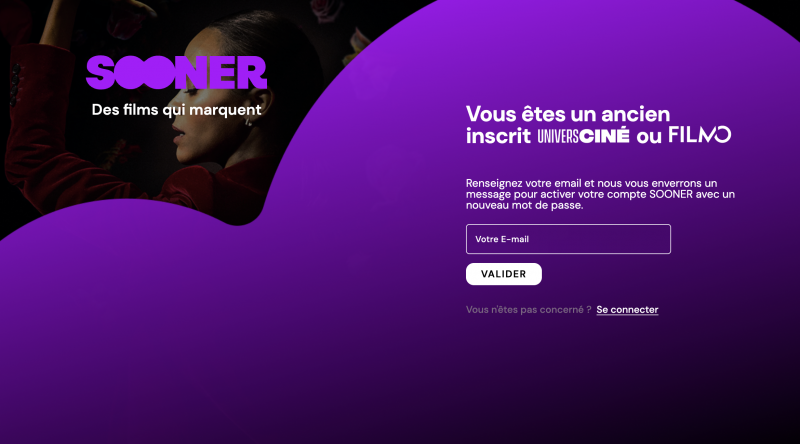Click the words compte SOONER in the description
This screenshot has height=444, width=800.
[x=650, y=194]
